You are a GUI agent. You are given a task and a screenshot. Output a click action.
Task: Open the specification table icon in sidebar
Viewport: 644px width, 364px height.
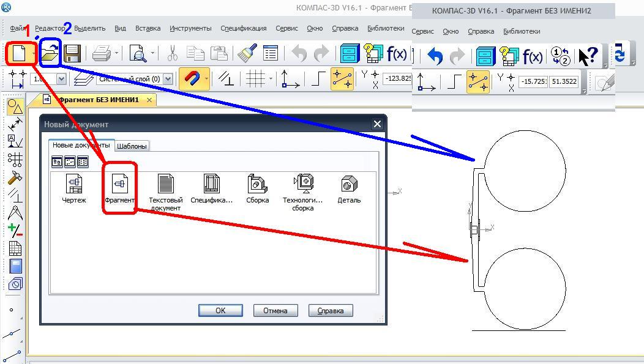[x=15, y=248]
